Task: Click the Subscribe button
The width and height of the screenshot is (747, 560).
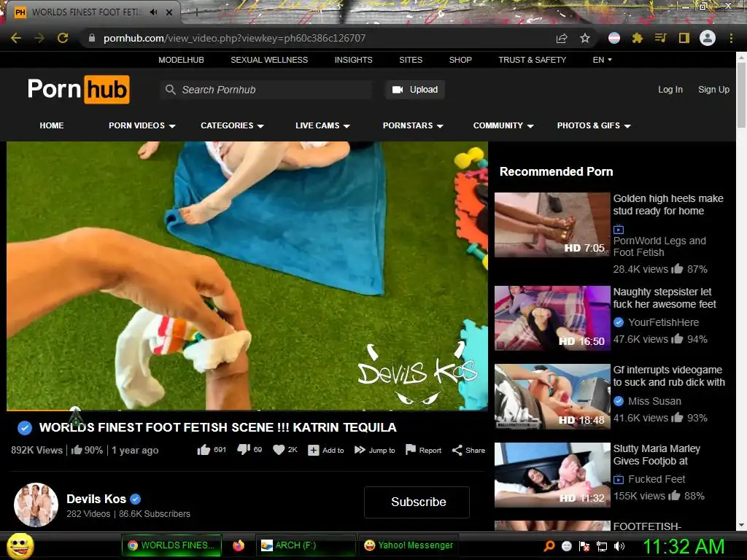Action: pos(417,502)
